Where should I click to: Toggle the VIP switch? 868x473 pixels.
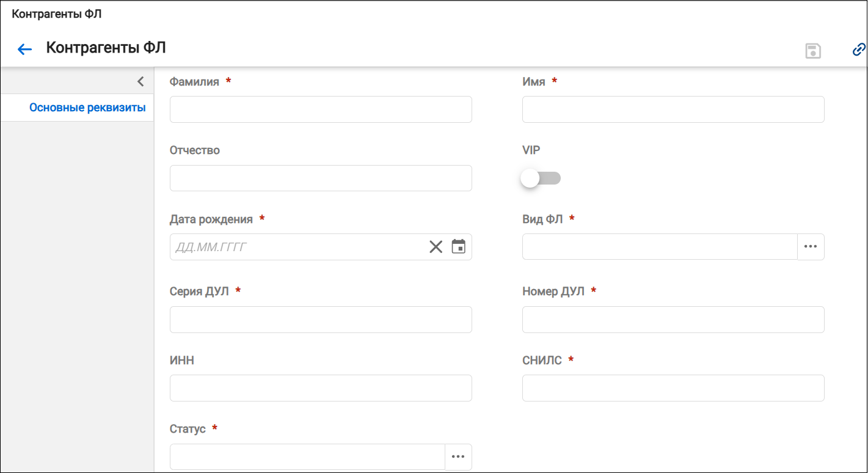pos(541,178)
